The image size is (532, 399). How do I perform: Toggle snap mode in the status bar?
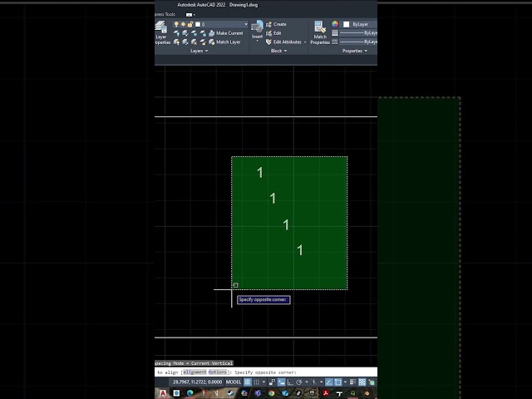tap(257, 382)
